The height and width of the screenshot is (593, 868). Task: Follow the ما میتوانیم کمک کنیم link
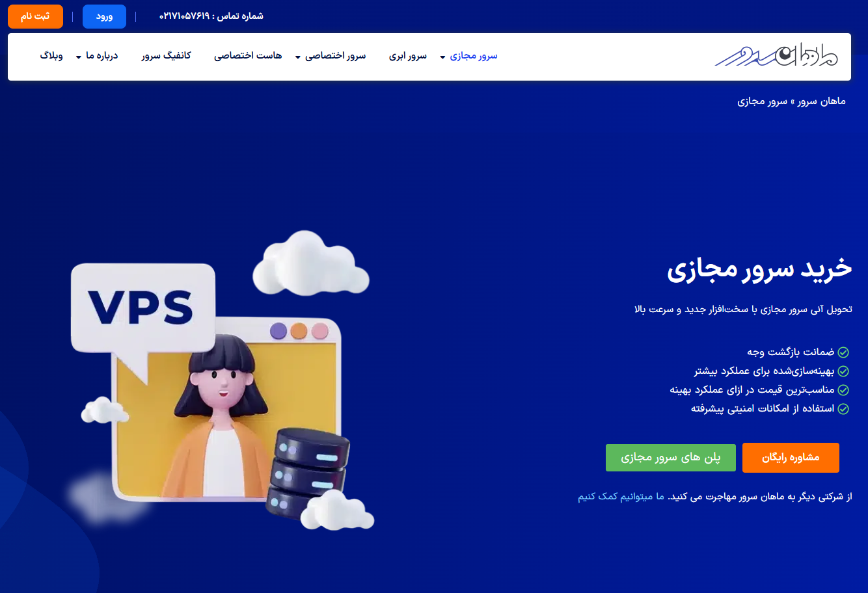pyautogui.click(x=621, y=497)
